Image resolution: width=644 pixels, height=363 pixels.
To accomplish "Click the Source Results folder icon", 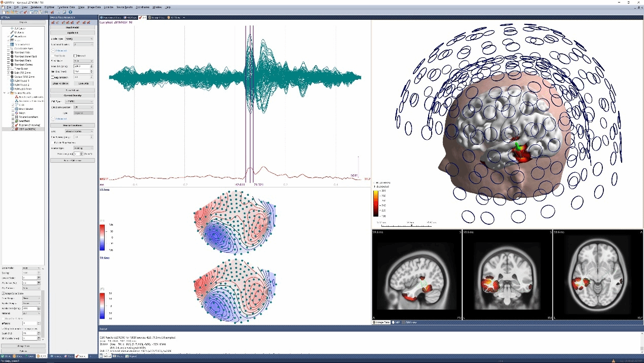I will pyautogui.click(x=12, y=93).
